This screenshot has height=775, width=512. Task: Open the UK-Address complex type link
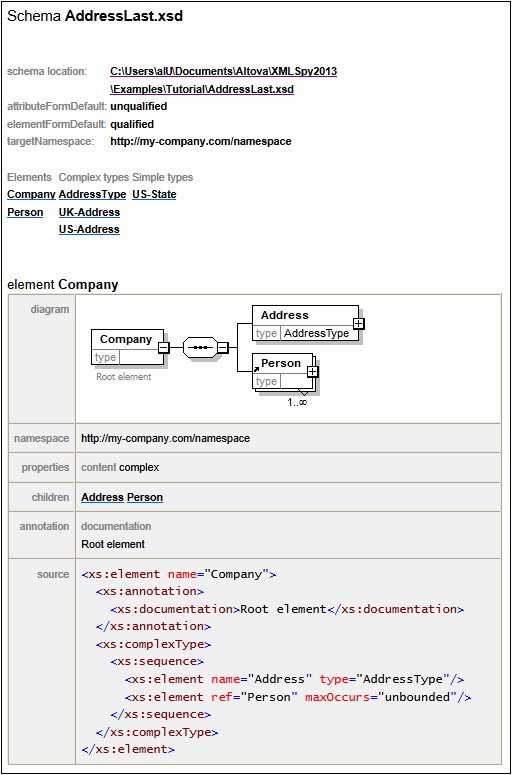point(89,212)
